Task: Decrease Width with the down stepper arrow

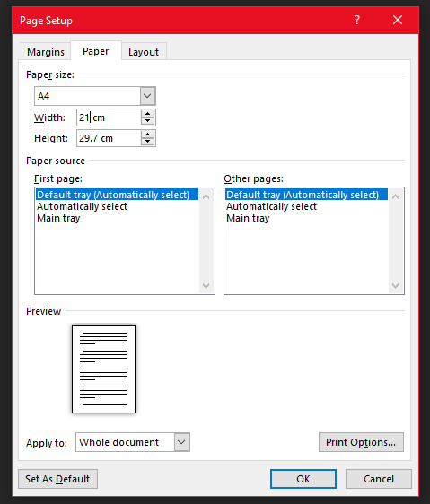Action: (148, 121)
